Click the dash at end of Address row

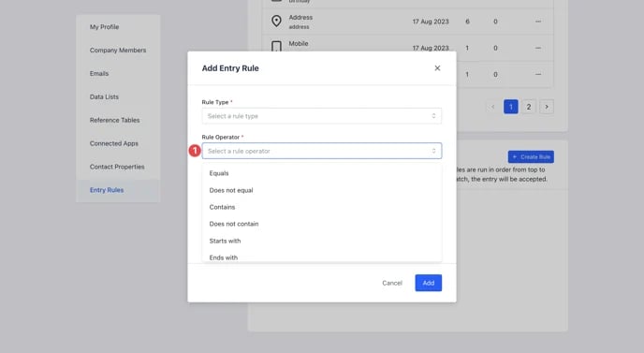pos(538,22)
